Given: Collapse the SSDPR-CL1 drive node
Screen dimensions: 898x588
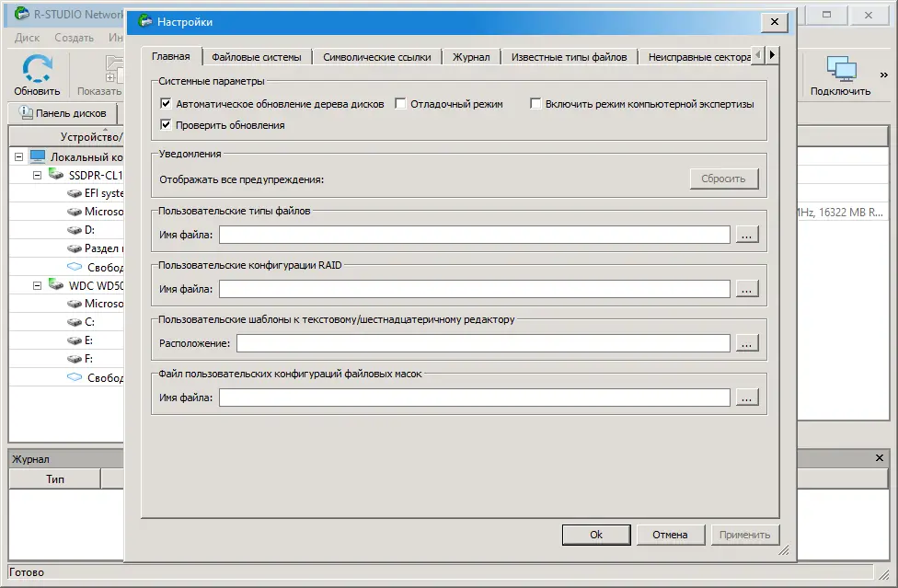Looking at the screenshot, I should (37, 175).
